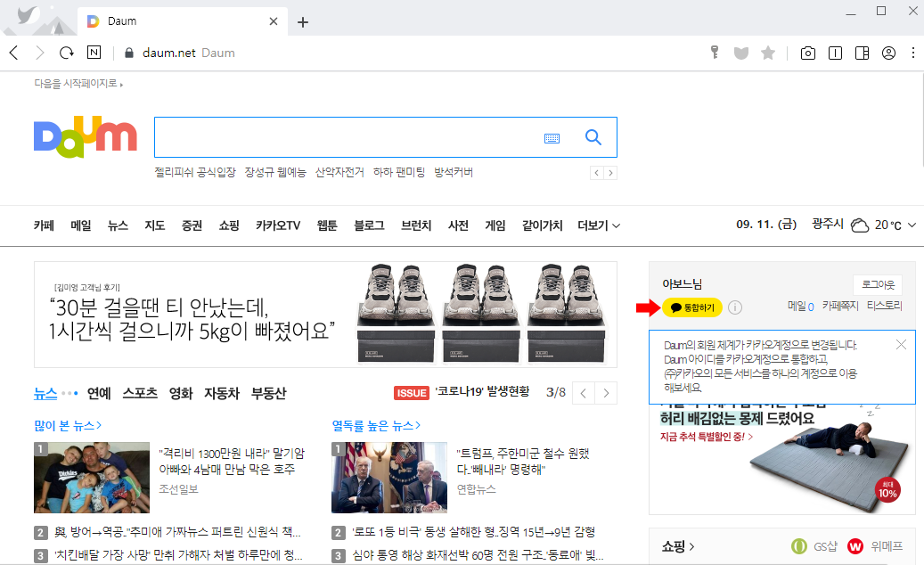
Task: Open 메일 0 link in login box
Action: tap(801, 307)
